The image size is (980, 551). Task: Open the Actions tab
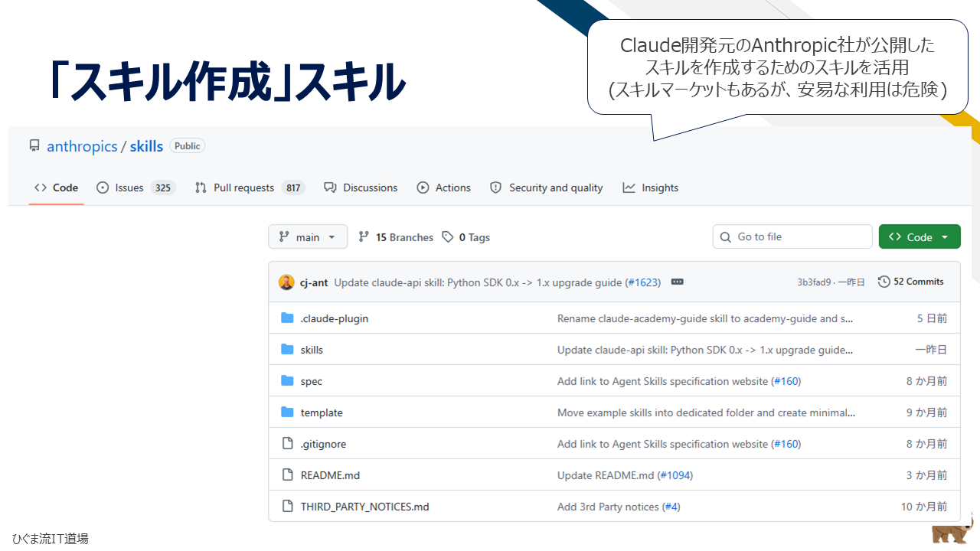[444, 187]
